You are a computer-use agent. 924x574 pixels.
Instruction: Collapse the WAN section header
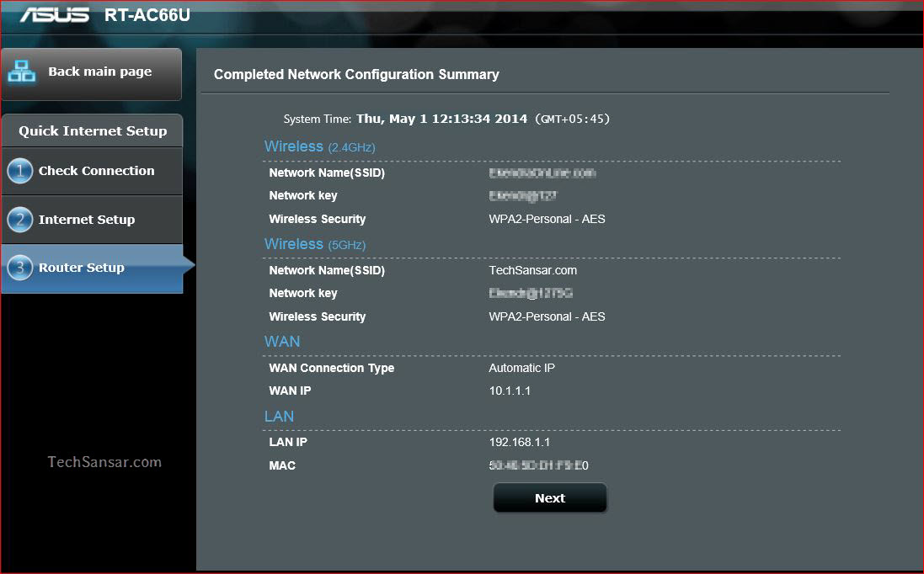(282, 342)
